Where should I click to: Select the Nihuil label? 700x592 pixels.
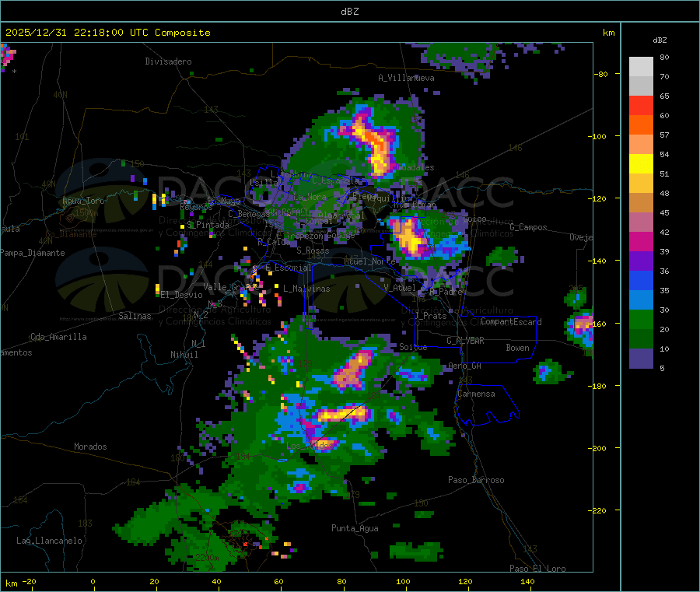pyautogui.click(x=184, y=355)
